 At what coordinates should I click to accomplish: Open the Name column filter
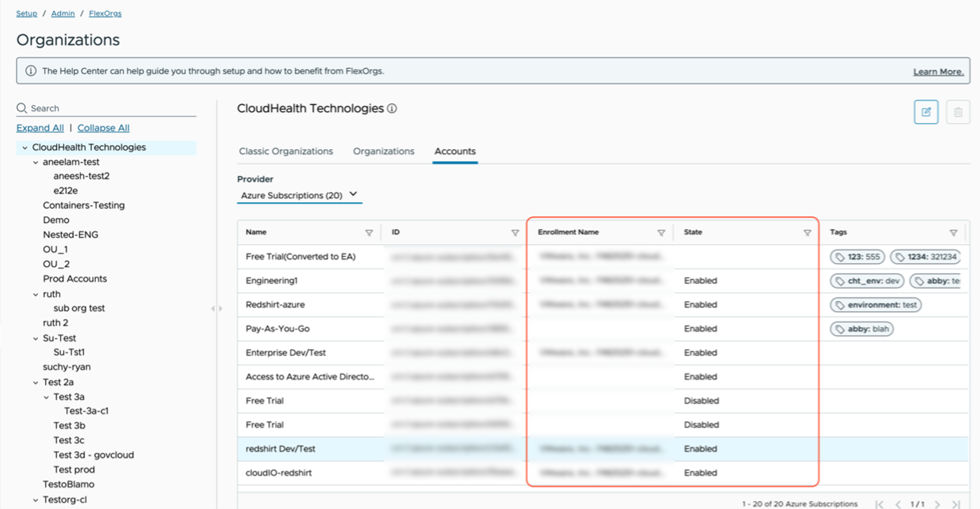(369, 233)
